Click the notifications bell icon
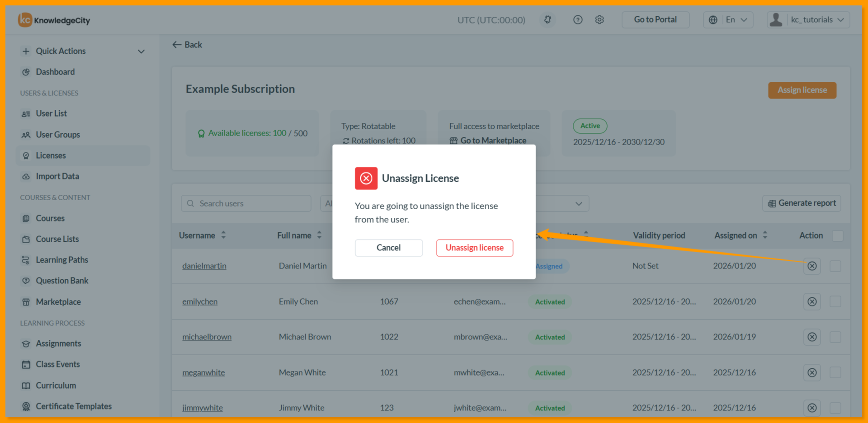The image size is (868, 423). point(547,19)
